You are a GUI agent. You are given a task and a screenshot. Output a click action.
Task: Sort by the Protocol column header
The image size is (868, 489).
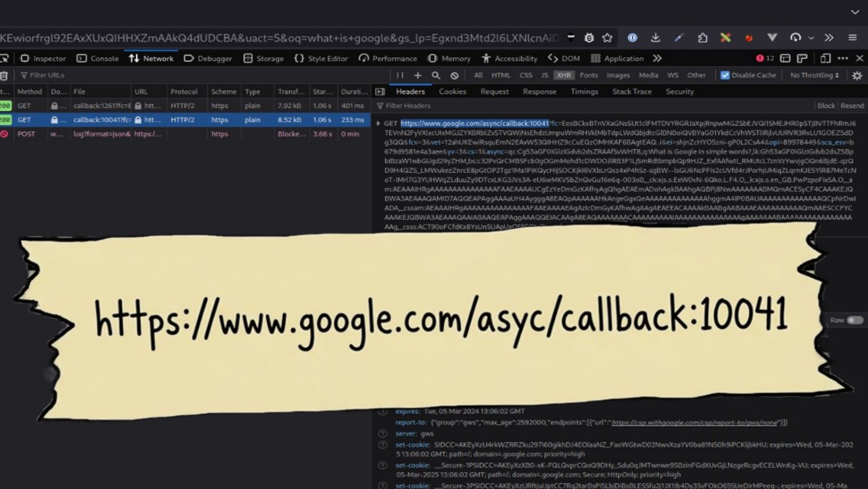pos(187,92)
